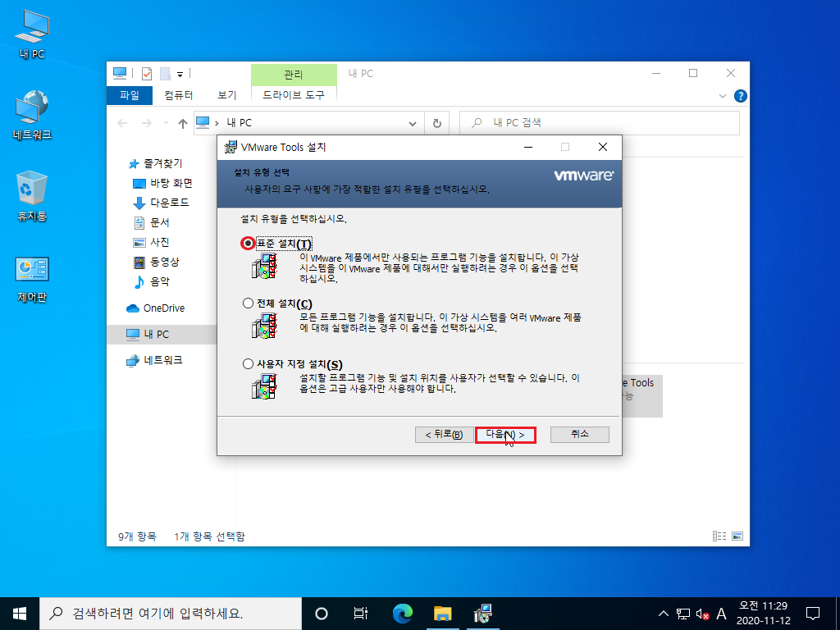Open the 보기 ribbon tab
840x630 pixels.
(226, 95)
